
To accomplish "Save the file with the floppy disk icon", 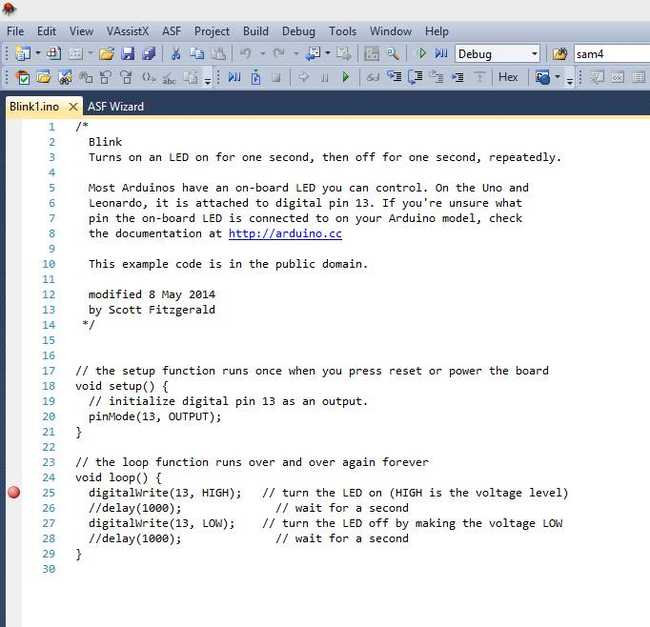I will [128, 53].
